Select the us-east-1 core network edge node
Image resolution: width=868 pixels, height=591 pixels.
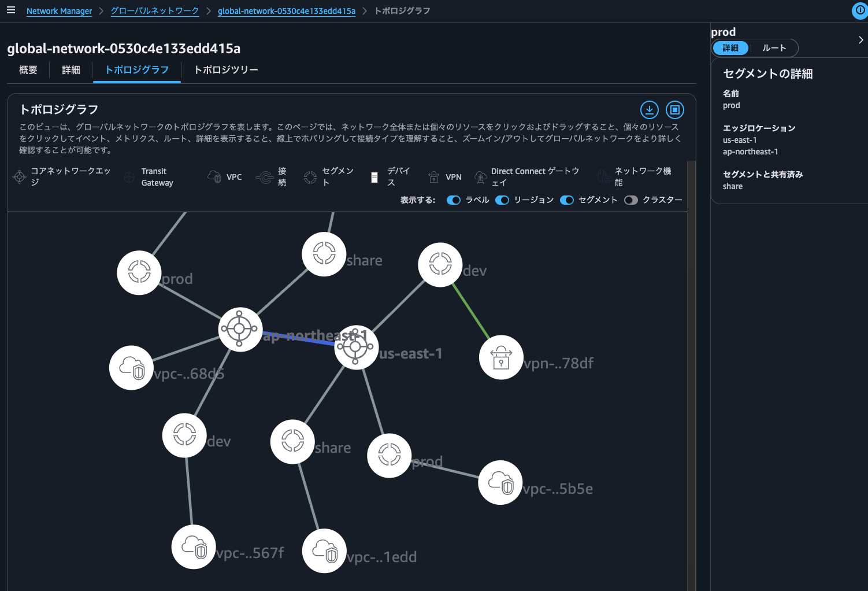pyautogui.click(x=356, y=347)
